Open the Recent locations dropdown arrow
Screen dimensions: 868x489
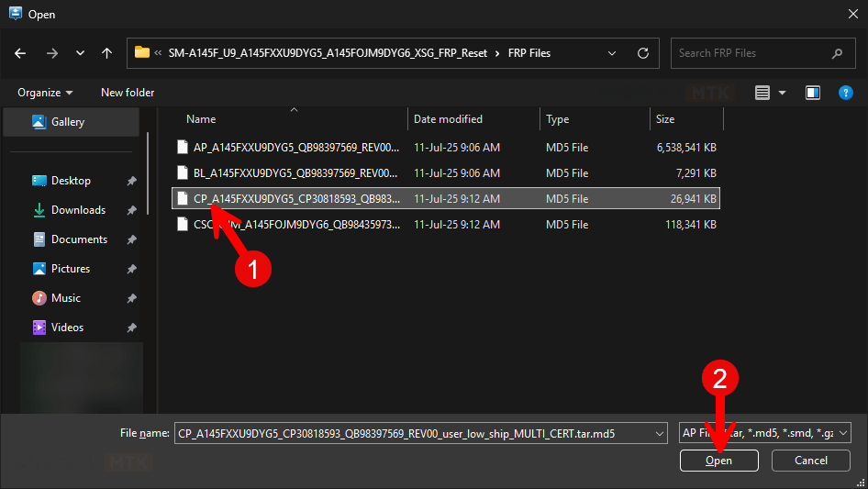point(81,53)
